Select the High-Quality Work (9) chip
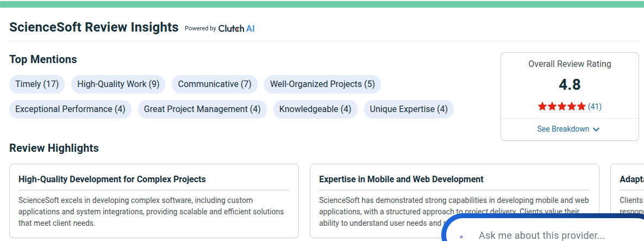The width and height of the screenshot is (644, 241). point(118,84)
